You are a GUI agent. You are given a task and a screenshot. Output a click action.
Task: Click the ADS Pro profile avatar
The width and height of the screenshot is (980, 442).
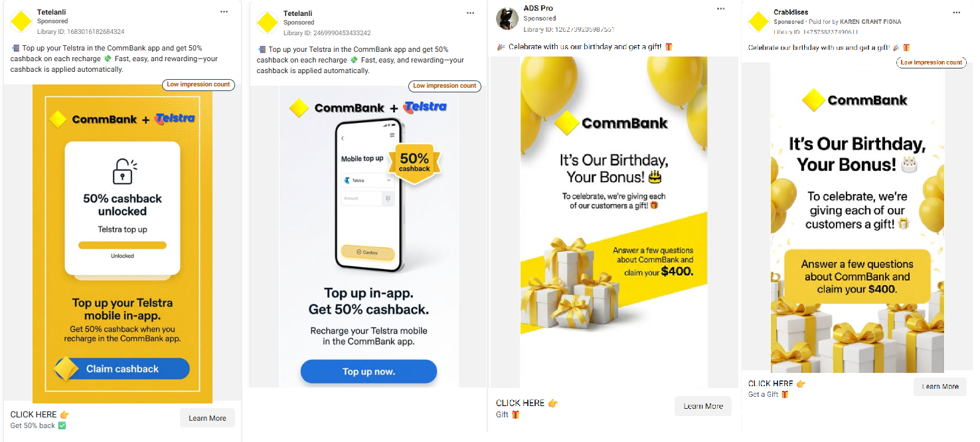507,19
